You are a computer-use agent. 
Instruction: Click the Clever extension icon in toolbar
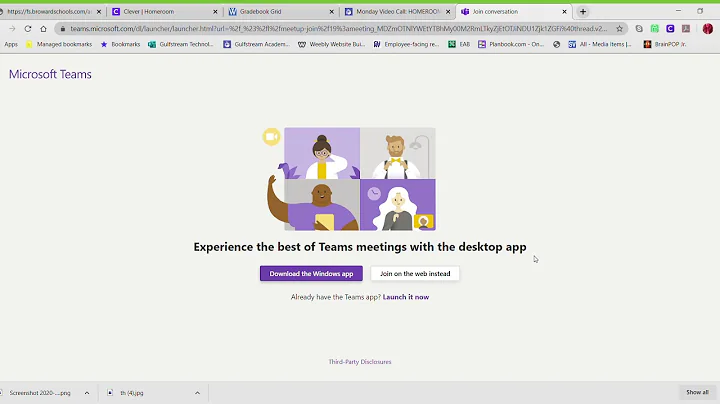[x=670, y=28]
